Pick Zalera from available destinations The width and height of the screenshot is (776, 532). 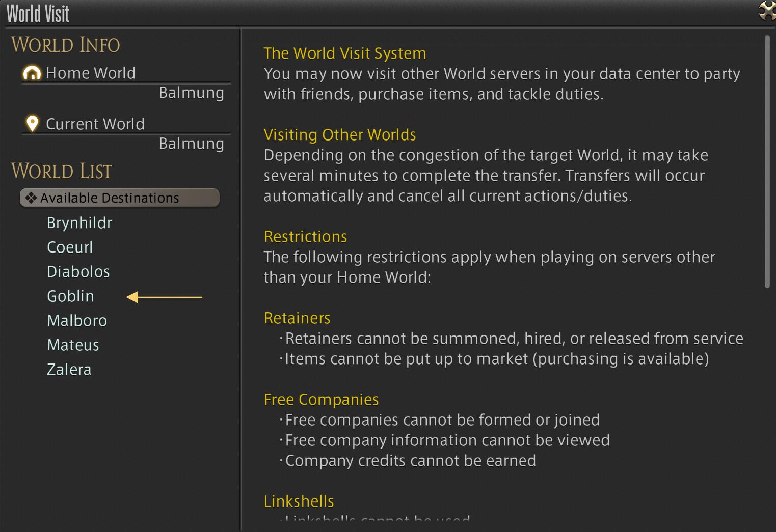[69, 370]
